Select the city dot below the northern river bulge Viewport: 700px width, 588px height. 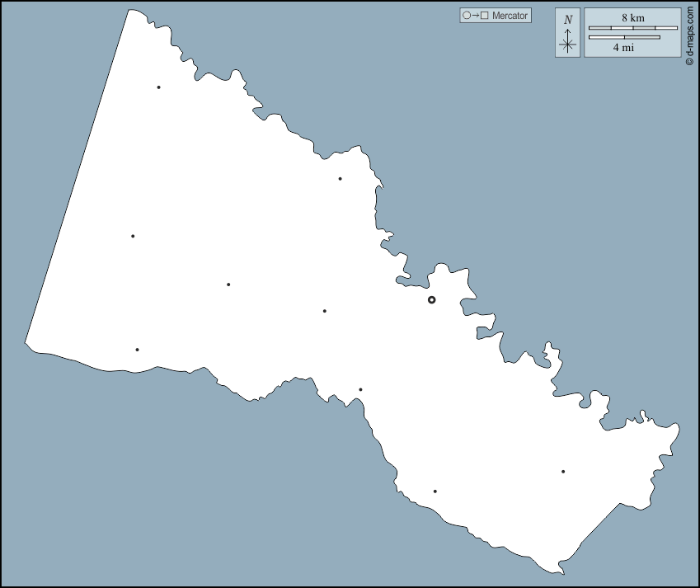click(x=340, y=179)
